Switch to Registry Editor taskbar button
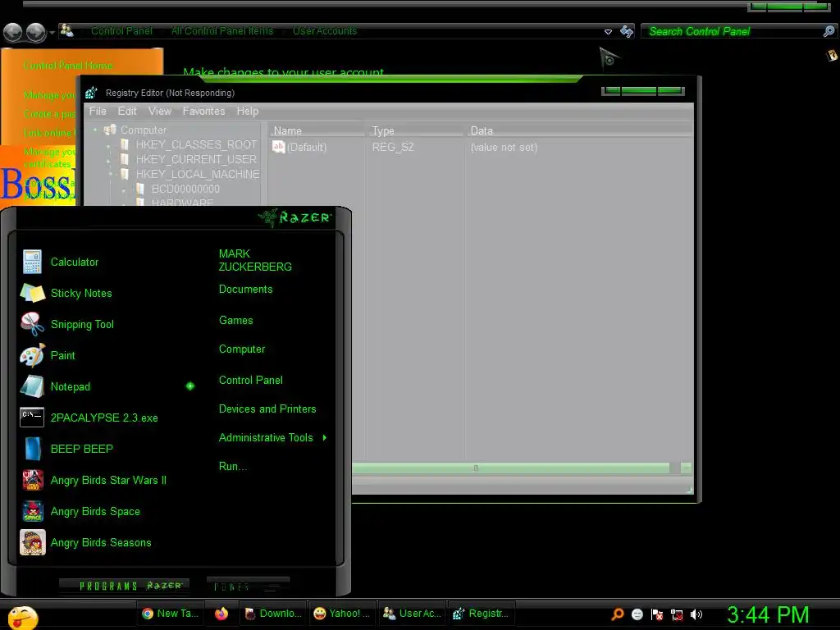The height and width of the screenshot is (630, 840). [481, 614]
